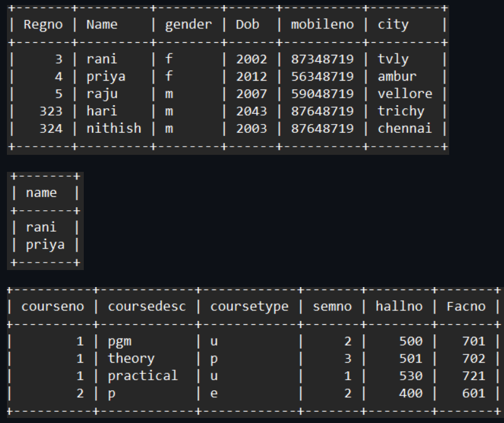Click the gender column header

[x=188, y=24]
